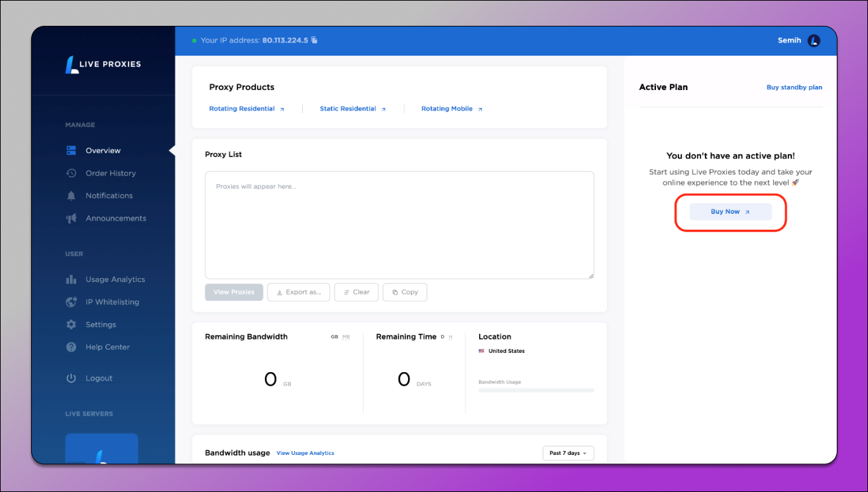Click the Live Proxies logo
The image size is (868, 492).
click(103, 65)
